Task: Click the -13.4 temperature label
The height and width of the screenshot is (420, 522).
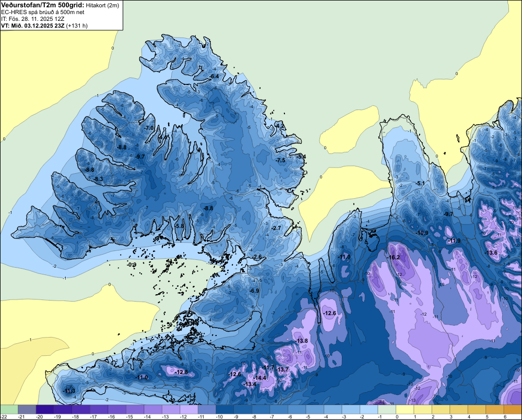Action: (250, 384)
